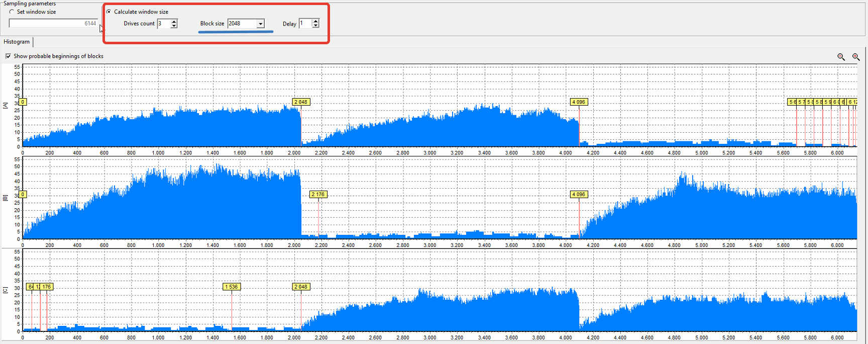Click the zoom out magnifier icon

pyautogui.click(x=841, y=57)
